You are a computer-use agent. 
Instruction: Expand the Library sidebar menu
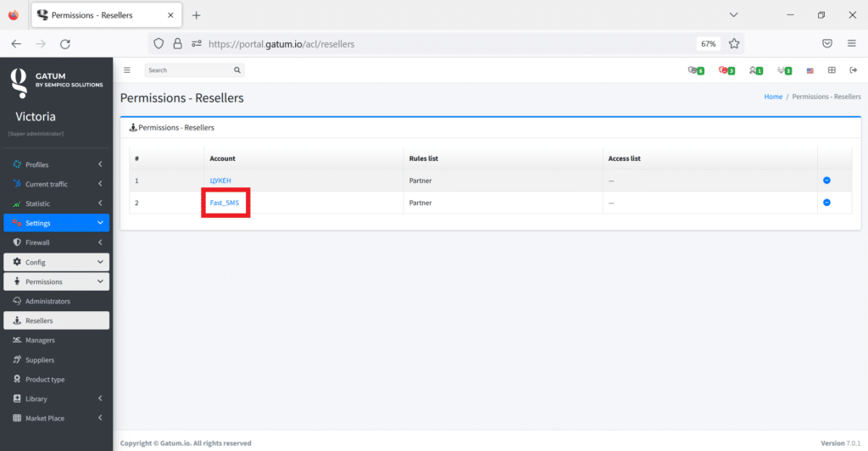coord(56,398)
